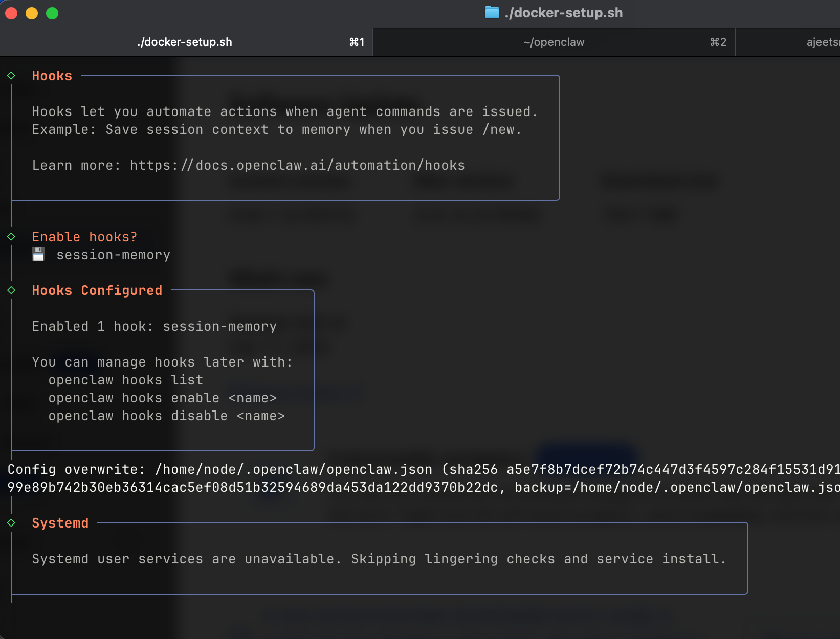Click the Systemd user services unavailable message
840x639 pixels.
[379, 559]
